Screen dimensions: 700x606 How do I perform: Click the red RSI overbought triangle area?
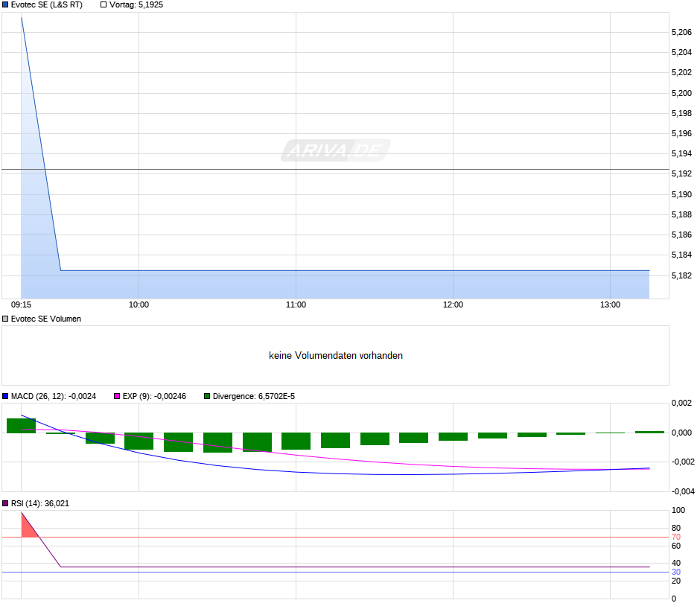[x=28, y=529]
